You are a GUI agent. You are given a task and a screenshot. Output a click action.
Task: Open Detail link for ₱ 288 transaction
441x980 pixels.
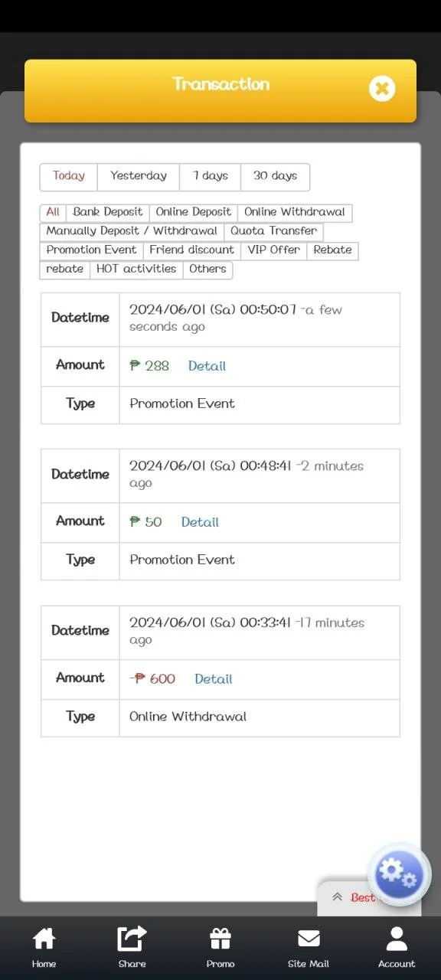tap(207, 366)
